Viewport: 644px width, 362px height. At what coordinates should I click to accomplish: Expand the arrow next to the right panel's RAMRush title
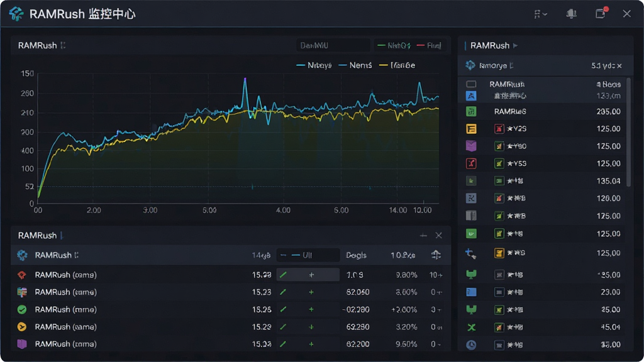point(516,45)
